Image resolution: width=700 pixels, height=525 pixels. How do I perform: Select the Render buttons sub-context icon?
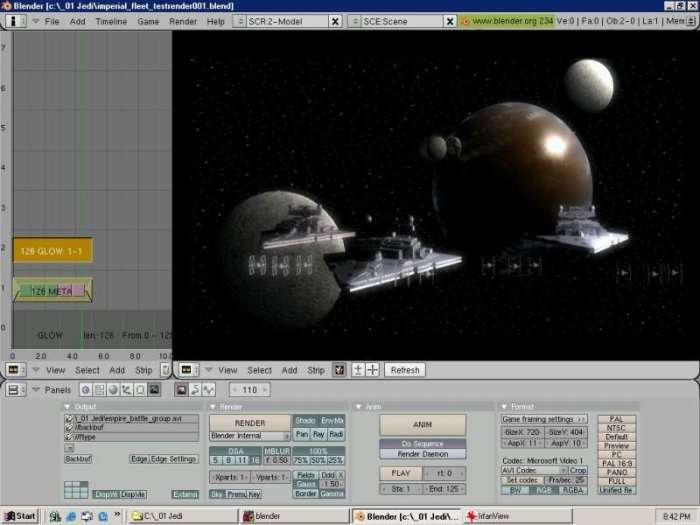click(181, 390)
